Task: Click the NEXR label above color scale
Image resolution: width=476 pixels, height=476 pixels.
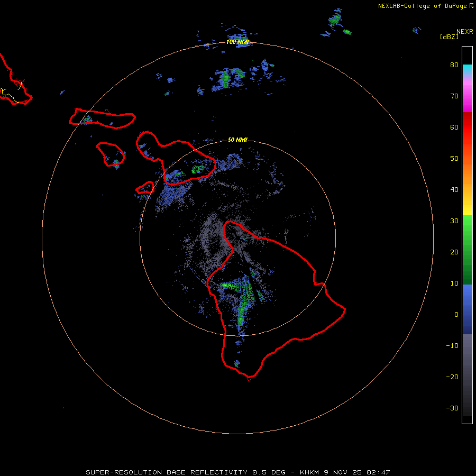Action: point(464,32)
